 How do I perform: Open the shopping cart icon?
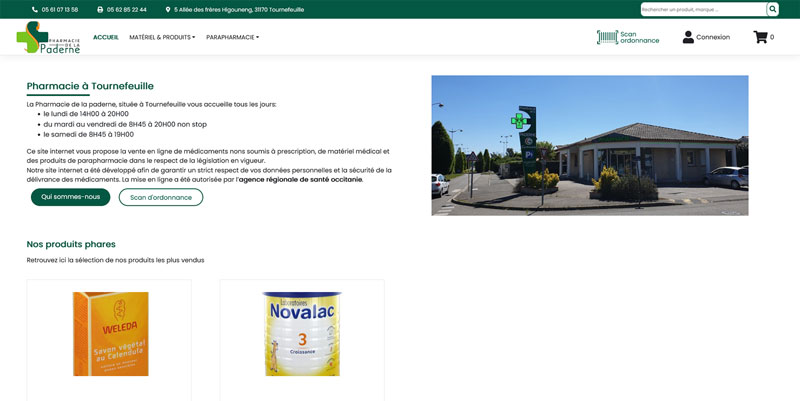click(x=760, y=37)
